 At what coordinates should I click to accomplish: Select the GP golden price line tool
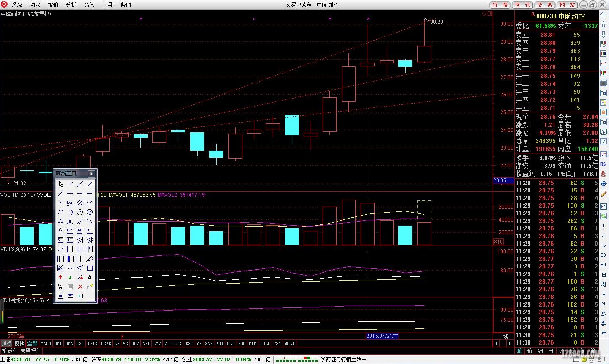(x=70, y=231)
